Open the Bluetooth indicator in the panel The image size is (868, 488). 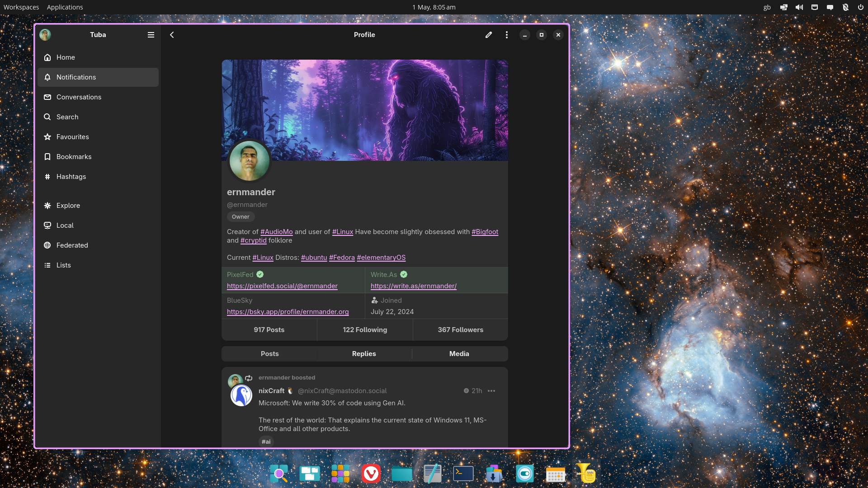click(845, 7)
